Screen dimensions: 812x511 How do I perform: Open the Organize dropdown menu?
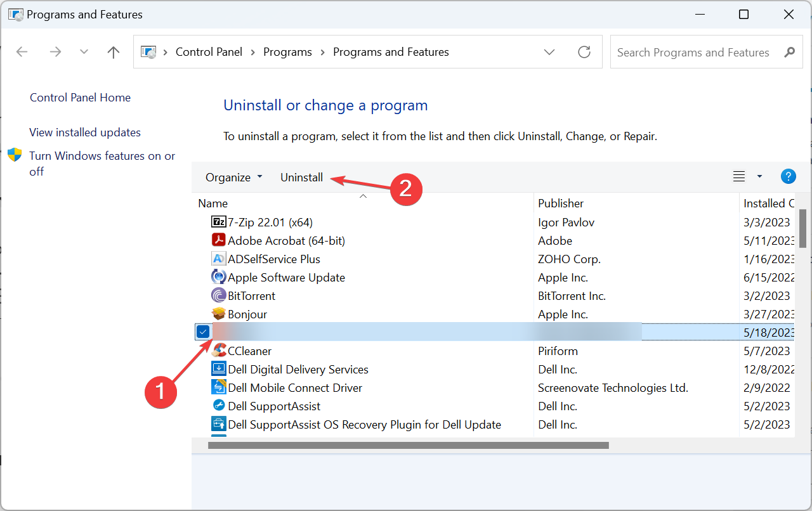coord(233,178)
